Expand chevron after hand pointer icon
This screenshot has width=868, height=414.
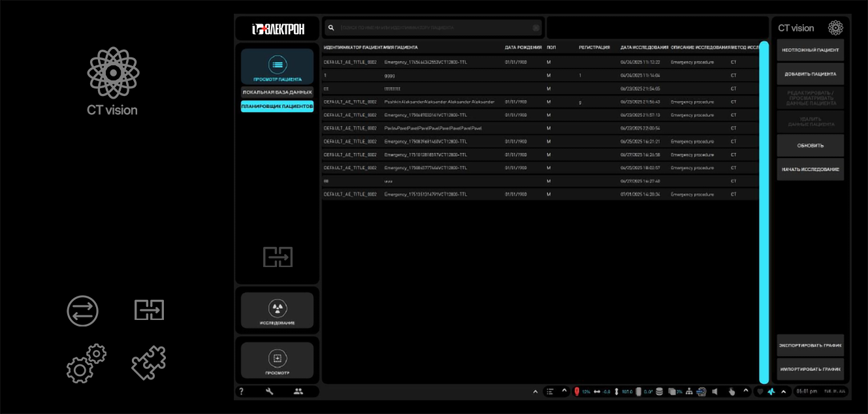[x=746, y=390]
